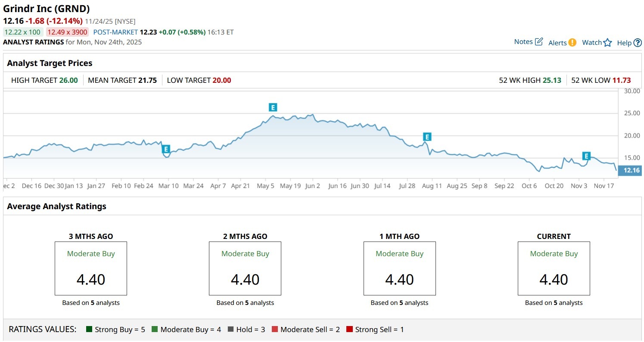Click the Watch star icon

point(607,42)
